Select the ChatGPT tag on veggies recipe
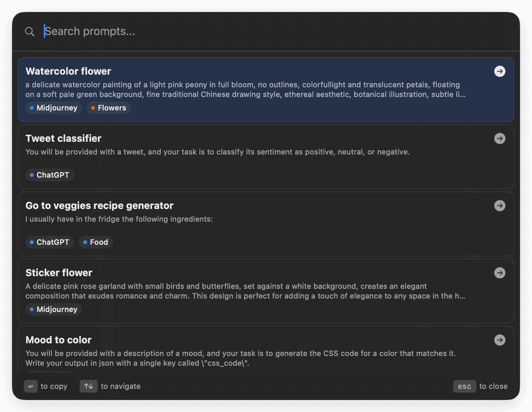Screen dimensions: 532x412 click(50, 242)
